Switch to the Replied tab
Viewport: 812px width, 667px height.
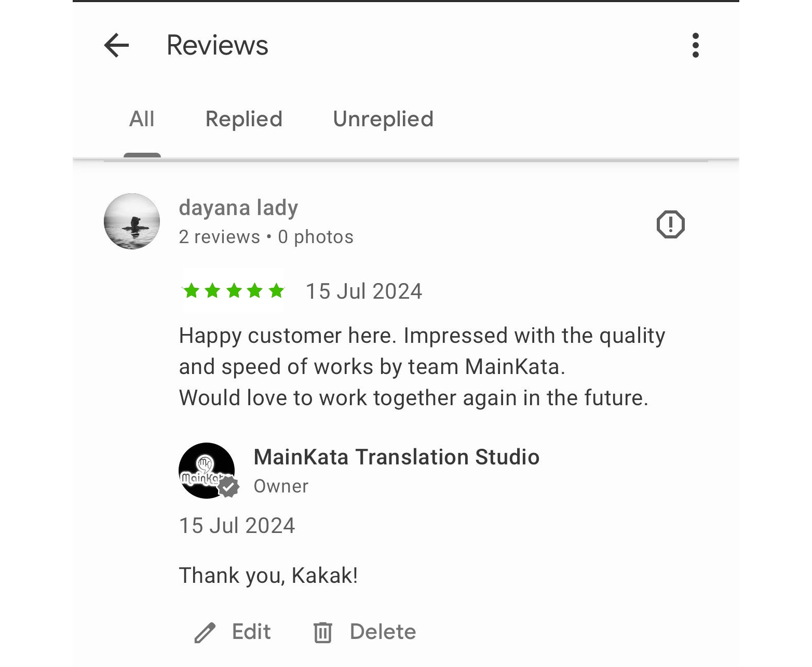[244, 119]
